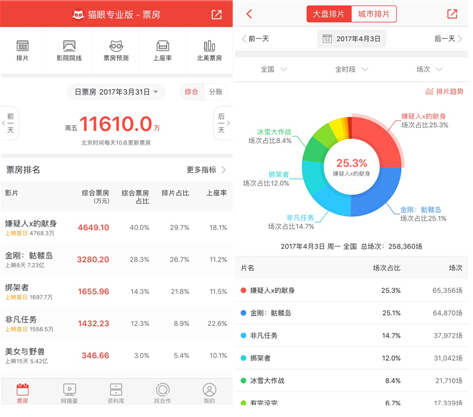
Task: Expand the 全时段 time filter
Action: (351, 69)
